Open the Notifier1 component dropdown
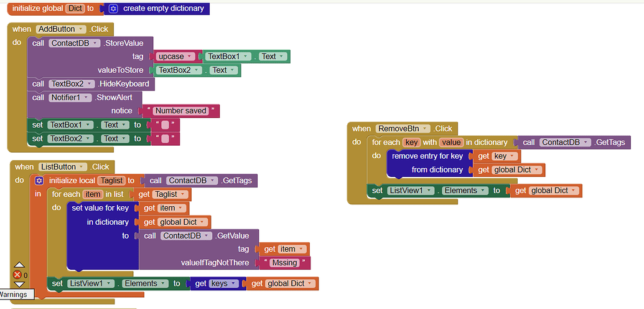The height and width of the screenshot is (309, 644). (x=70, y=98)
